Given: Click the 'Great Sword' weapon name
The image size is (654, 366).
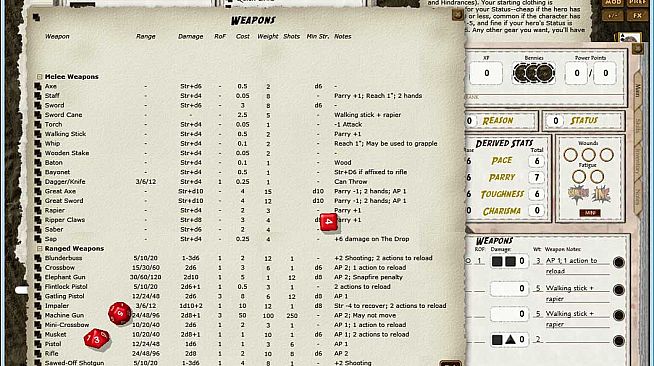Looking at the screenshot, I should tap(64, 201).
